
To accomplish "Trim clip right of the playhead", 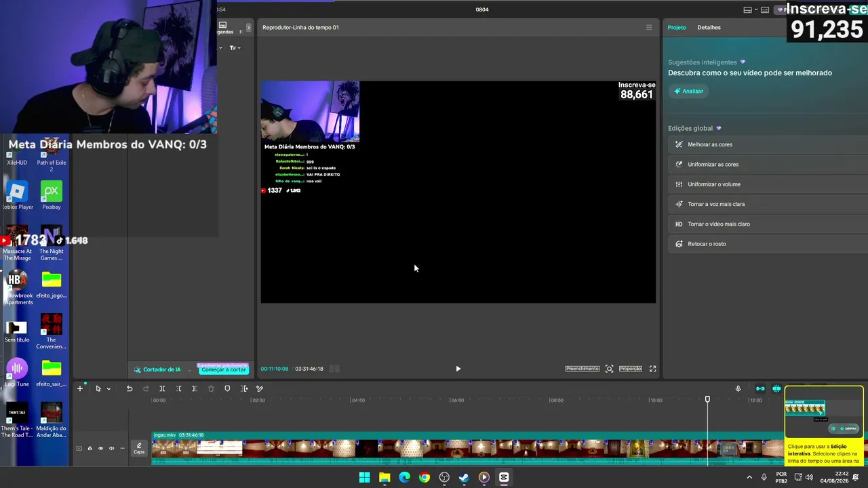I will (195, 388).
